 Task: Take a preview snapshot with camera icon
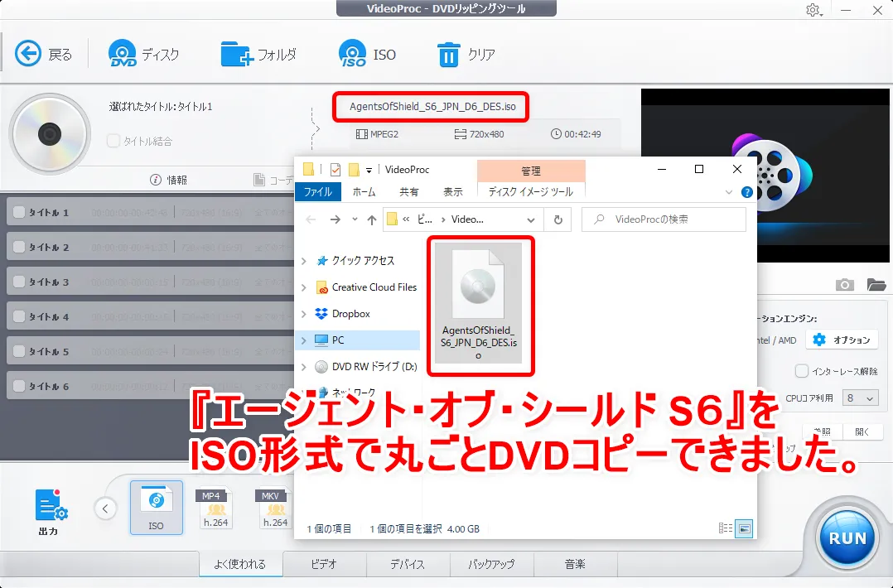(x=845, y=285)
